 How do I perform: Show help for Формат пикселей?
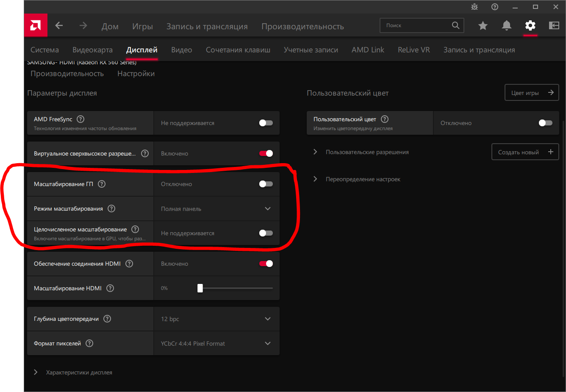pos(89,343)
